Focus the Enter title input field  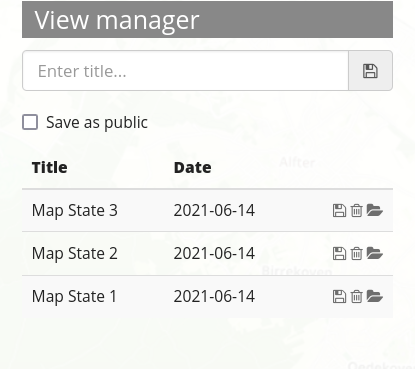point(185,71)
